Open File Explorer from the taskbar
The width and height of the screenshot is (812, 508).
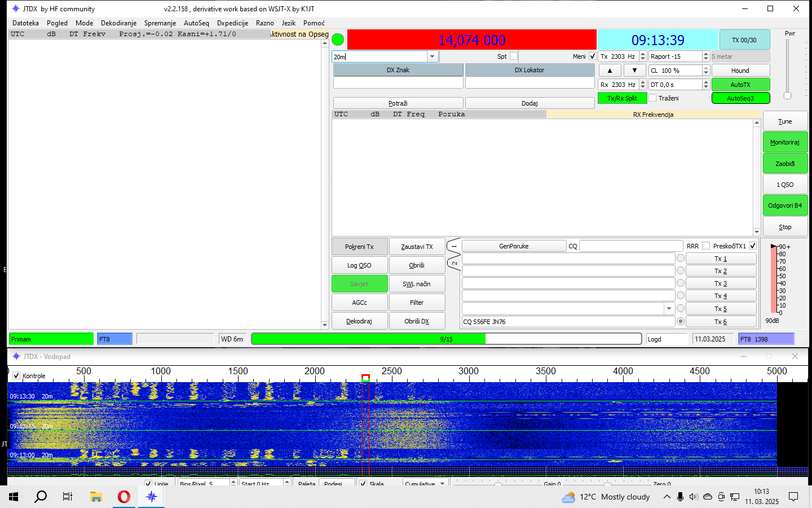coord(96,497)
